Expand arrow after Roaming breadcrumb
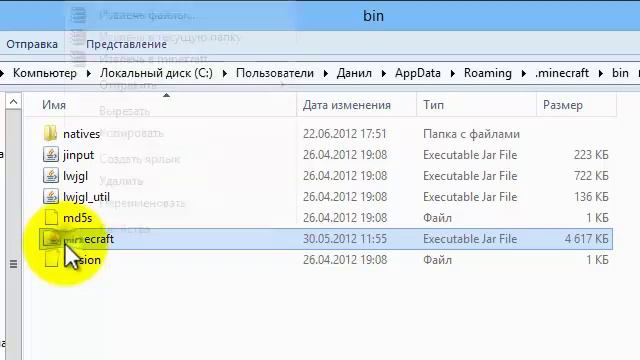The image size is (640, 360). click(x=523, y=73)
